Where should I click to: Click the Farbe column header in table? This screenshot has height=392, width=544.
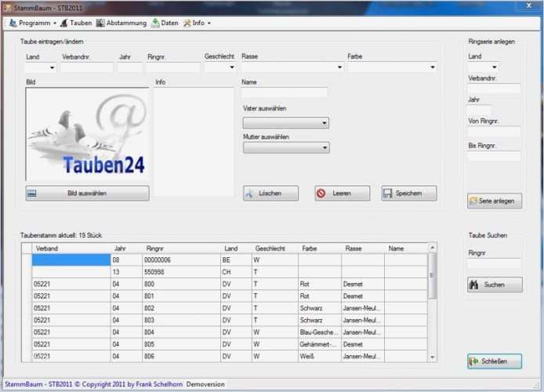[x=320, y=249]
